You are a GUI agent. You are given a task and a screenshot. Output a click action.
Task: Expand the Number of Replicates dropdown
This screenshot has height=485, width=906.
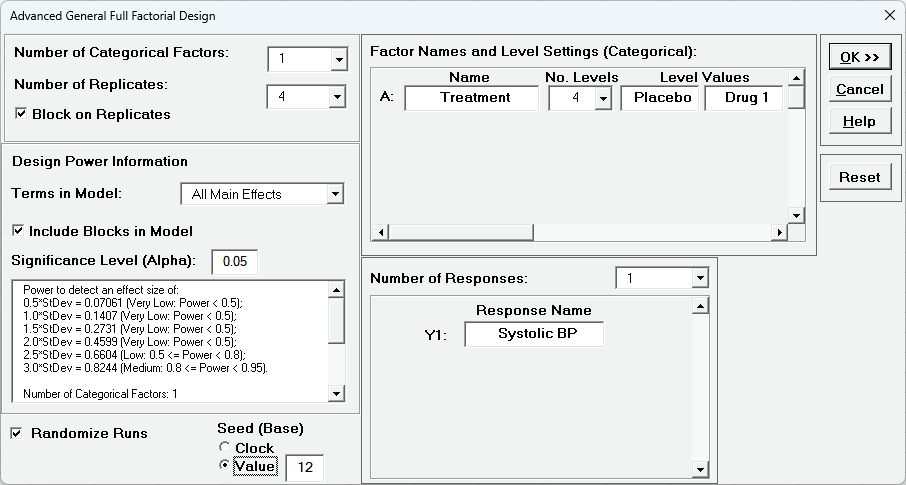click(x=338, y=97)
